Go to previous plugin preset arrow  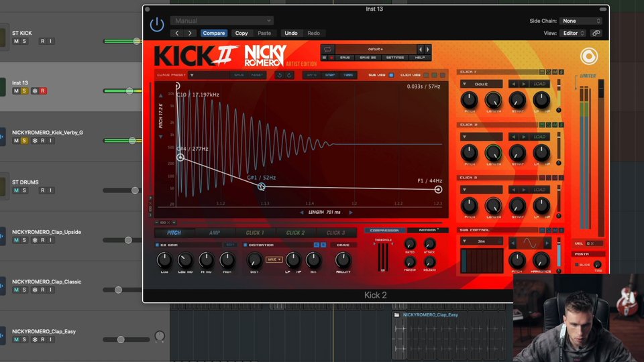(177, 34)
